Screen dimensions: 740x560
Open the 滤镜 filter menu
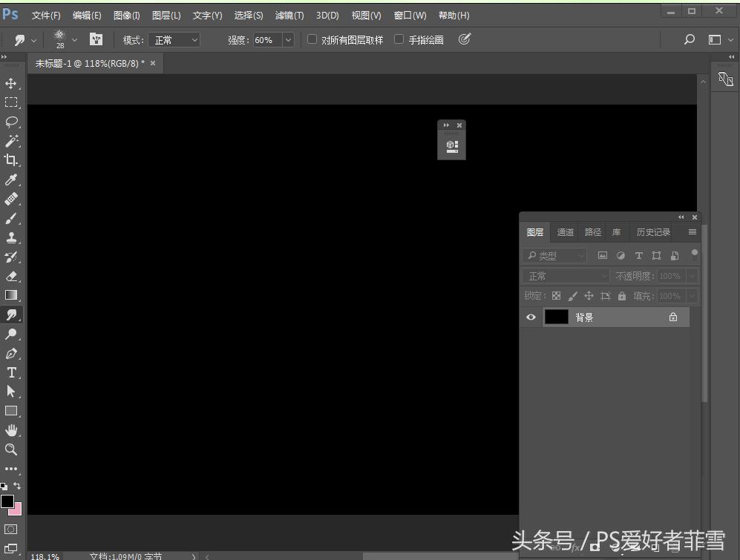289,15
